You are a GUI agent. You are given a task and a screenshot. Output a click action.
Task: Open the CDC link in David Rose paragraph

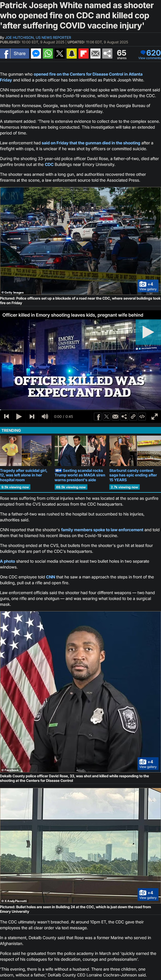point(49,164)
